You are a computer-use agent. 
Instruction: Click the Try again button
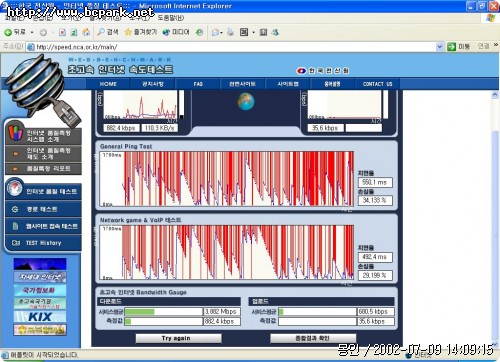coord(178,338)
